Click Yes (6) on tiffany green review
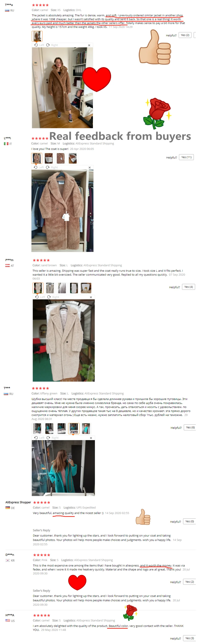This screenshot has height=644, width=198. coord(190,427)
